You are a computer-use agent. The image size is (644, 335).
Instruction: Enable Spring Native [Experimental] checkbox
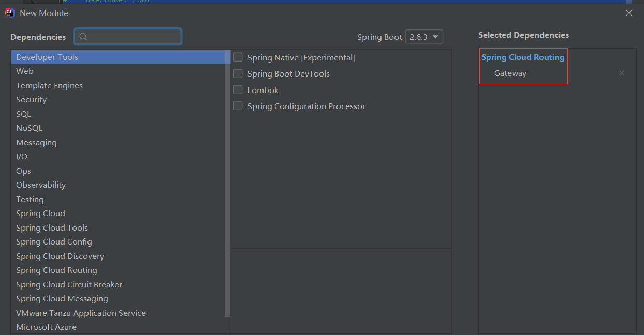click(x=238, y=57)
